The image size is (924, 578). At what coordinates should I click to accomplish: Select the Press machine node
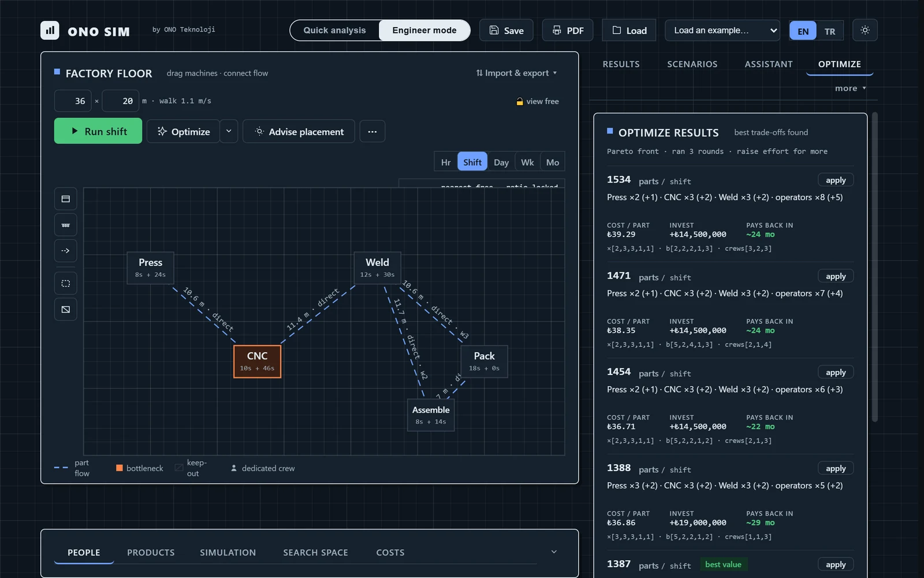(x=151, y=268)
